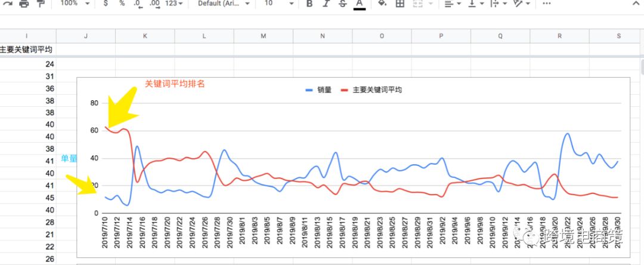The width and height of the screenshot is (644, 265).
Task: Toggle italic formatting
Action: (x=326, y=4)
